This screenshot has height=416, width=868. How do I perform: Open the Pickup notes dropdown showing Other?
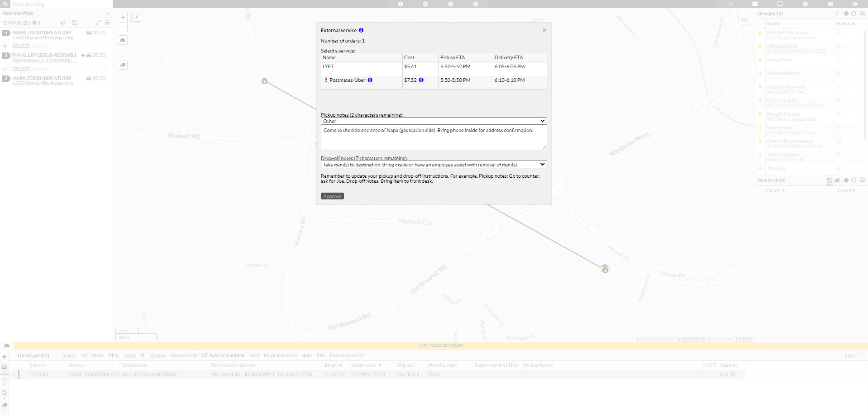pos(433,121)
